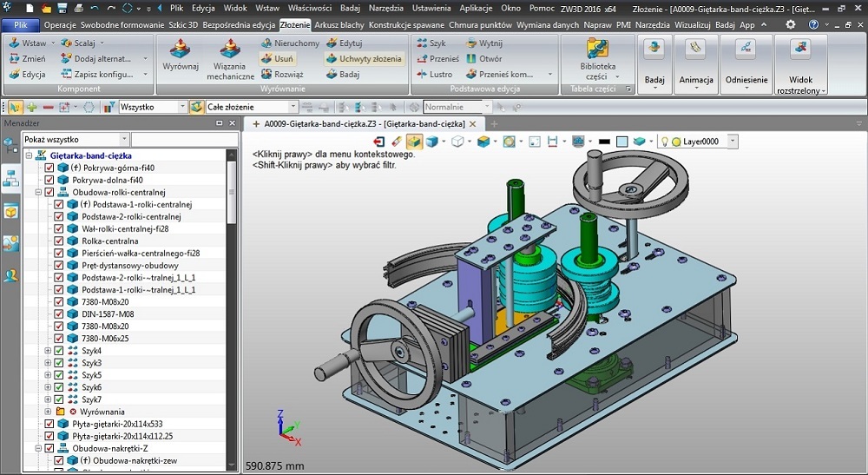Switch to the Arkusz blachy ribbon tab

[339, 25]
